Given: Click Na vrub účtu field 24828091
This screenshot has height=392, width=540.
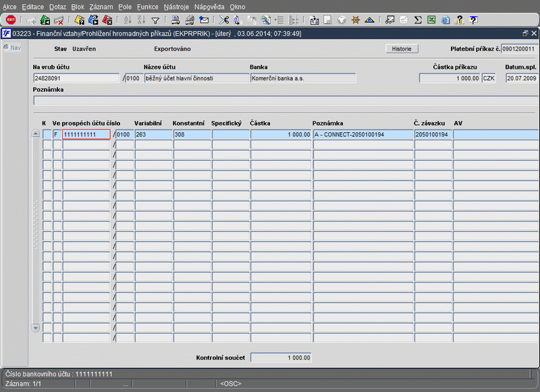Looking at the screenshot, I should click(76, 78).
